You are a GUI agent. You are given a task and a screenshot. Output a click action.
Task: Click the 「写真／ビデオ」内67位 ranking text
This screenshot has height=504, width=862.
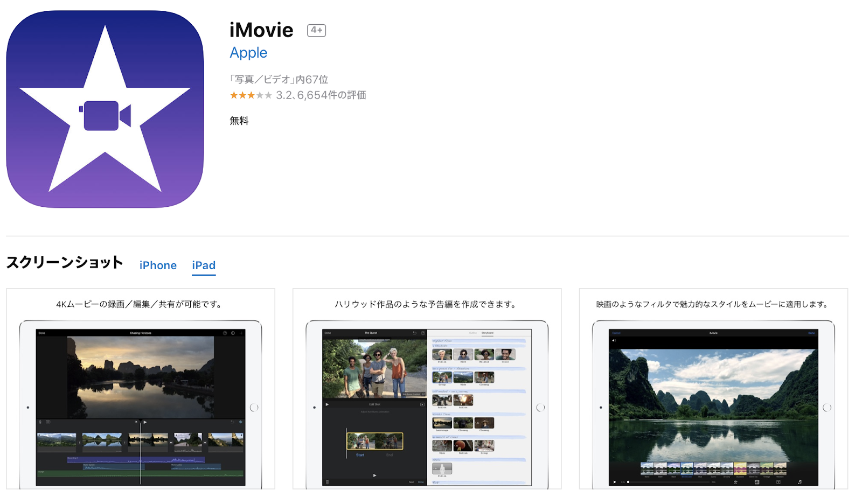pos(279,80)
